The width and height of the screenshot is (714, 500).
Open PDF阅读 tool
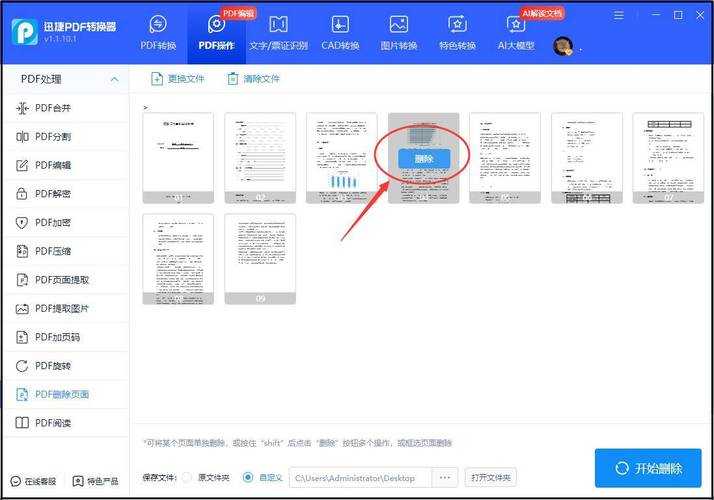pyautogui.click(x=66, y=423)
